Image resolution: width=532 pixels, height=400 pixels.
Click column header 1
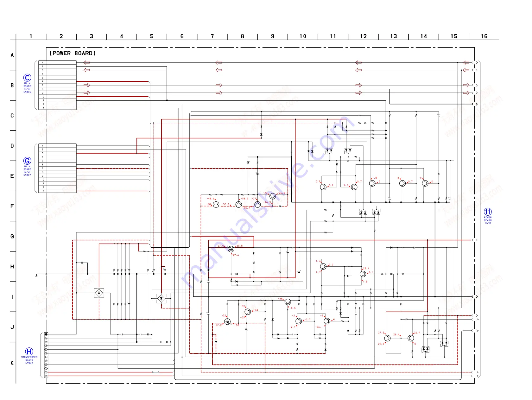click(31, 36)
